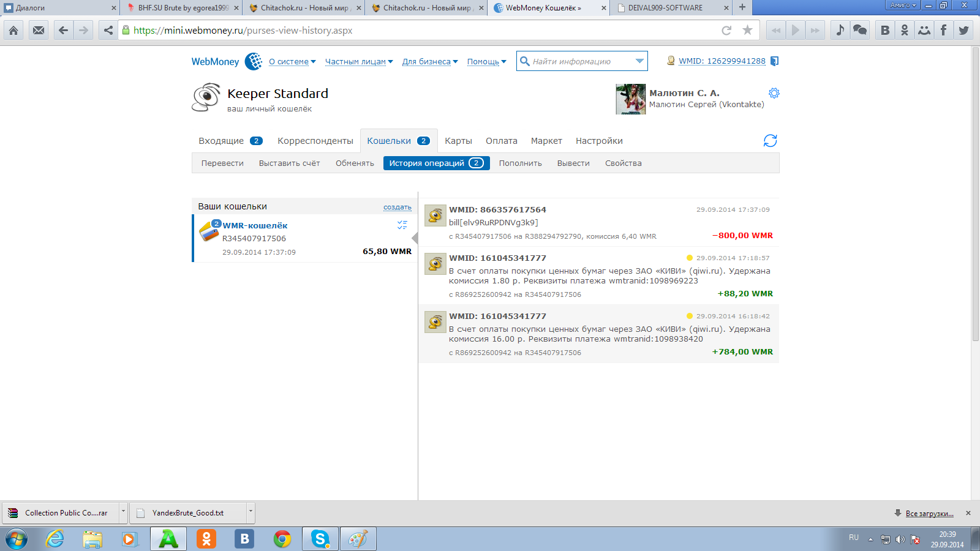Open the Оплата tab

coord(502,141)
